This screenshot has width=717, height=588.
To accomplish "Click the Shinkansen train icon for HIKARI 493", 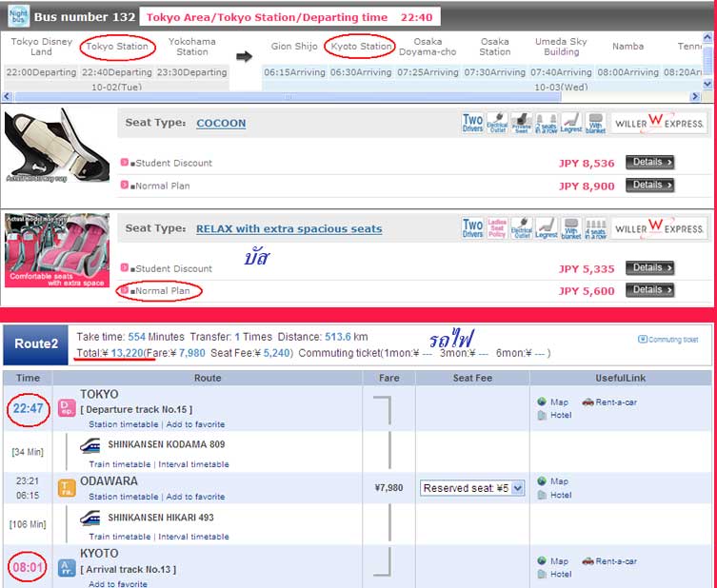I will [x=90, y=519].
